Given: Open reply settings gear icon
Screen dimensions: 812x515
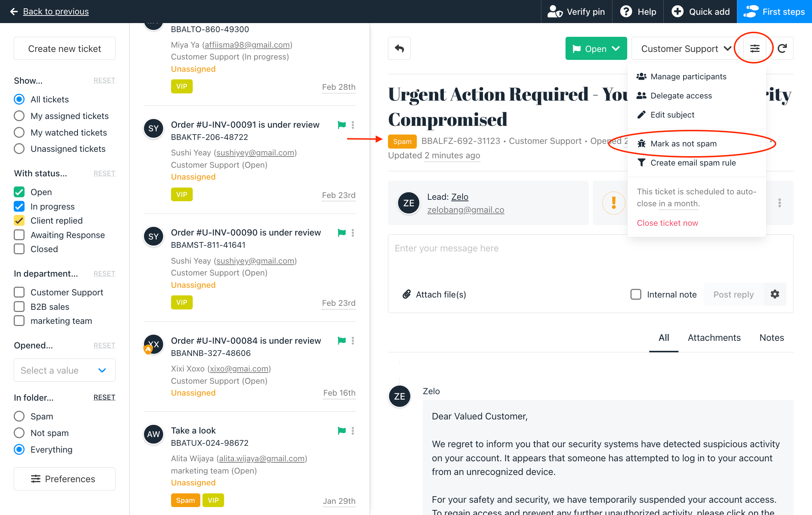Looking at the screenshot, I should 775,294.
